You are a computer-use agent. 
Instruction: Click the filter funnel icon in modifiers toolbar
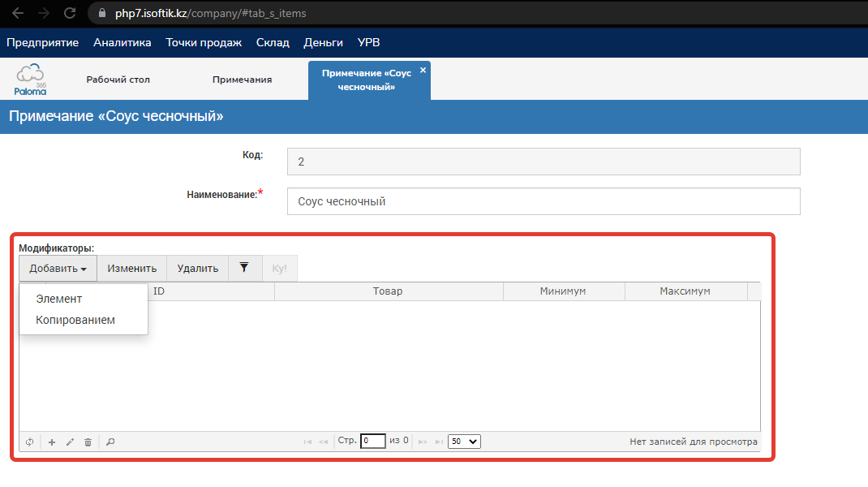(244, 268)
